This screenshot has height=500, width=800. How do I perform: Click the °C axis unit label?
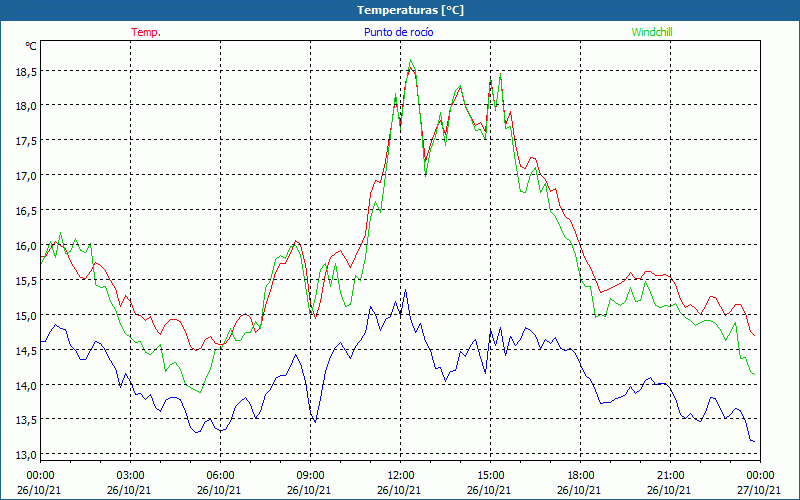(31, 46)
